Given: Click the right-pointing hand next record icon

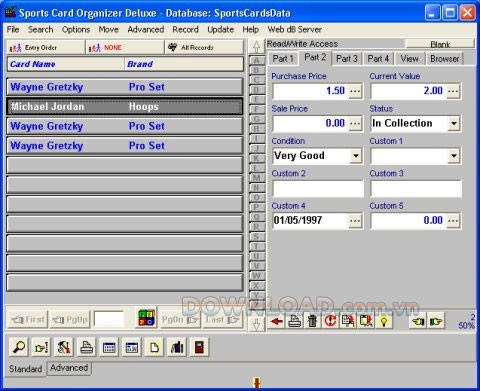Looking at the screenshot, I should [436, 321].
